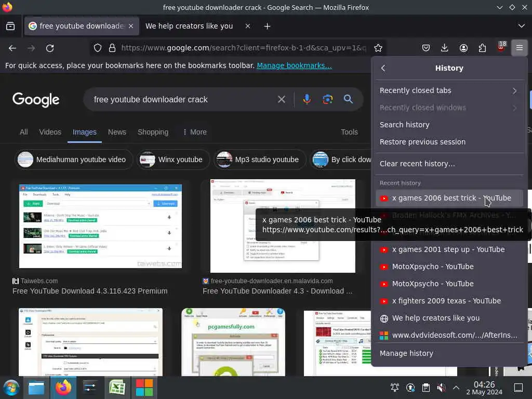The height and width of the screenshot is (399, 532).
Task: Switch to the Videos search tab
Action: click(x=50, y=132)
